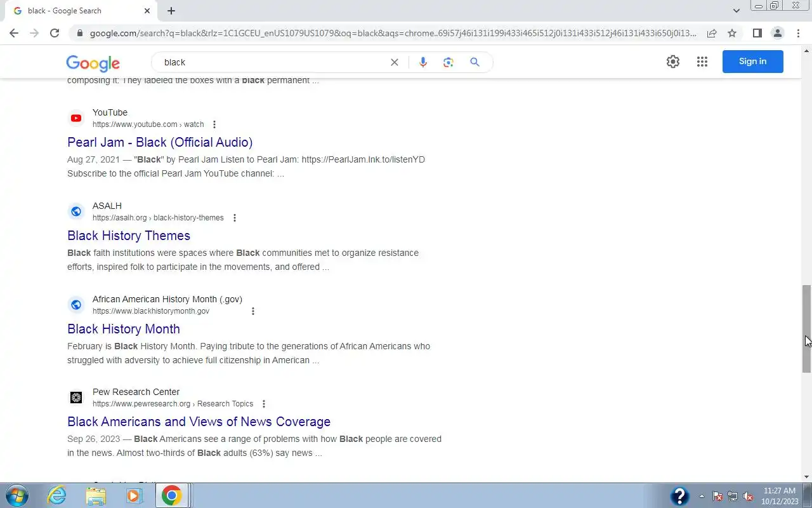Screen dimensions: 812x508
Task: Launch Internet Explorer from taskbar
Action: click(x=57, y=495)
